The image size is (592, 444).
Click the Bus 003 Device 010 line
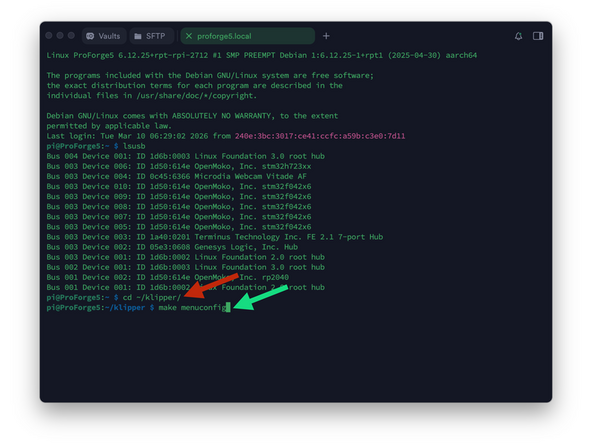179,187
